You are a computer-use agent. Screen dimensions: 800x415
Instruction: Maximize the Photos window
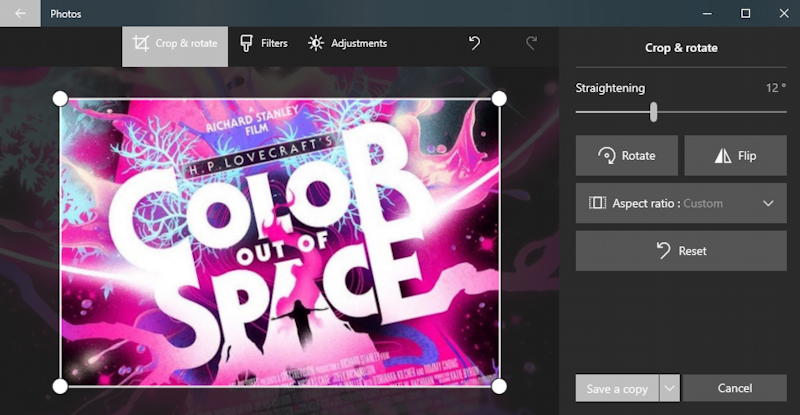coord(745,13)
